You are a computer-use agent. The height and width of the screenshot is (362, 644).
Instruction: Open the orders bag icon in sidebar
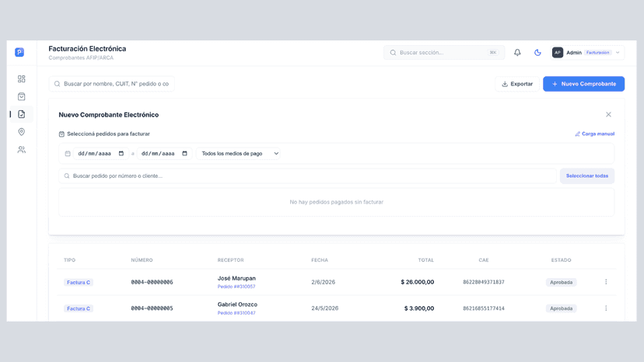pyautogui.click(x=21, y=96)
